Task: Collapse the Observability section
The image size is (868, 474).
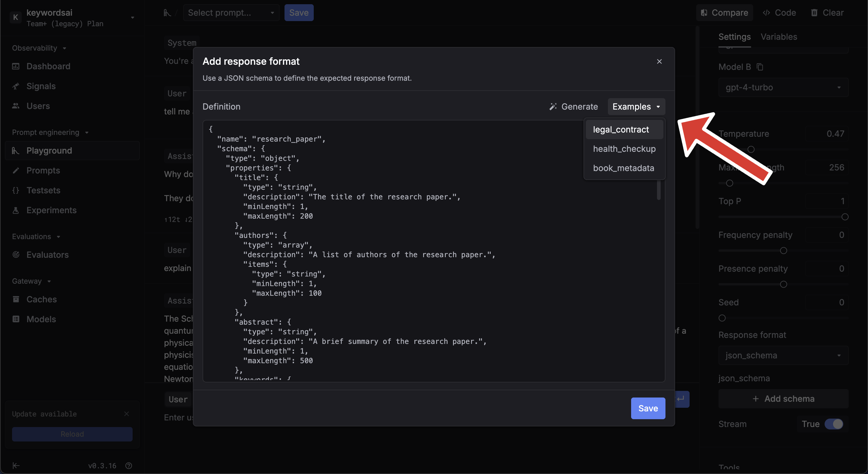Action: [39, 48]
